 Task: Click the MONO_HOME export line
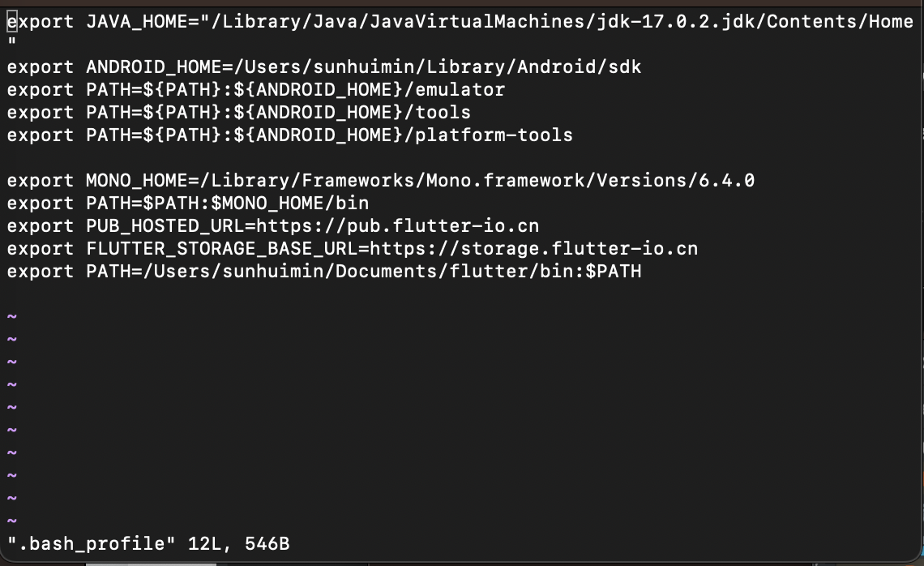(381, 180)
